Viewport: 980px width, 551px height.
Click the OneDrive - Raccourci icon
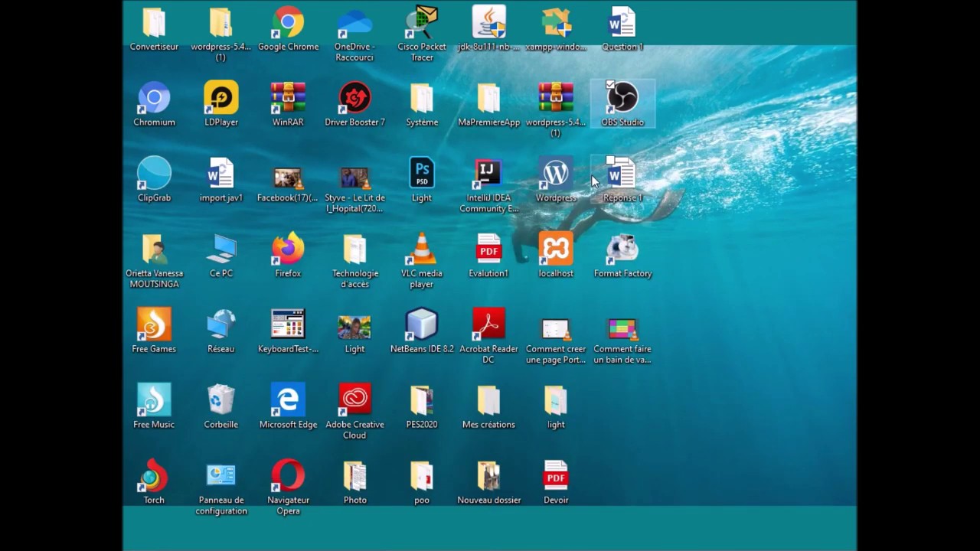point(354,23)
